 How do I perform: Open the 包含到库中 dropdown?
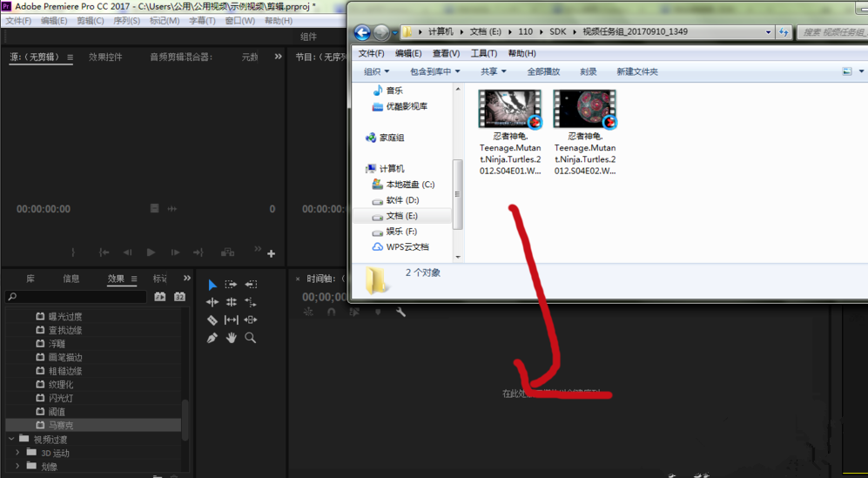click(x=434, y=71)
